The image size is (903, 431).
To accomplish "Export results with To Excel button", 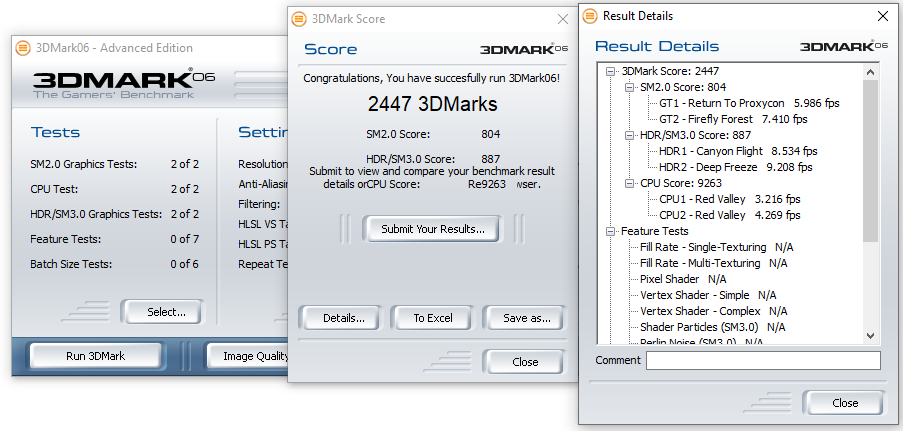I will coord(433,318).
